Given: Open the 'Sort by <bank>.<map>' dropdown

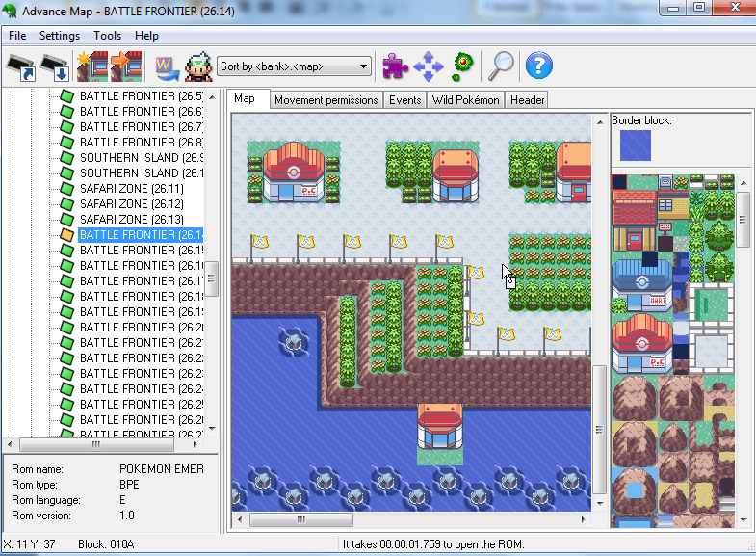Looking at the screenshot, I should coord(294,66).
